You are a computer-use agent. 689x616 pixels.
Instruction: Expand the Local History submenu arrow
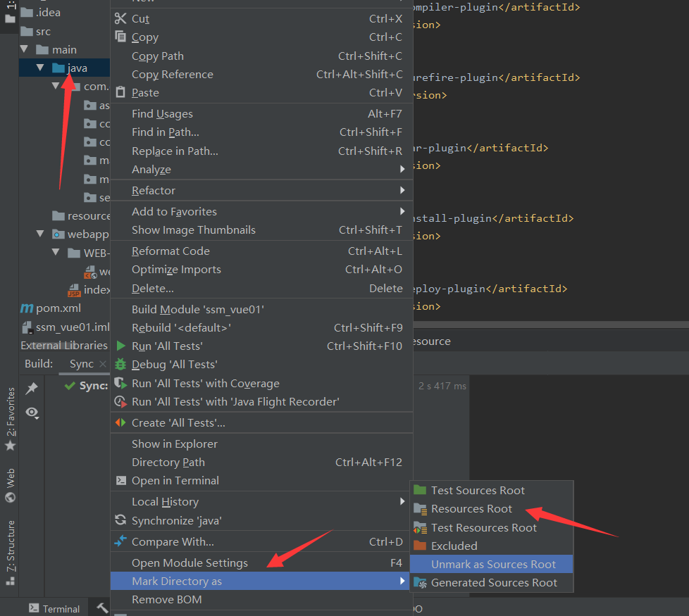click(402, 501)
